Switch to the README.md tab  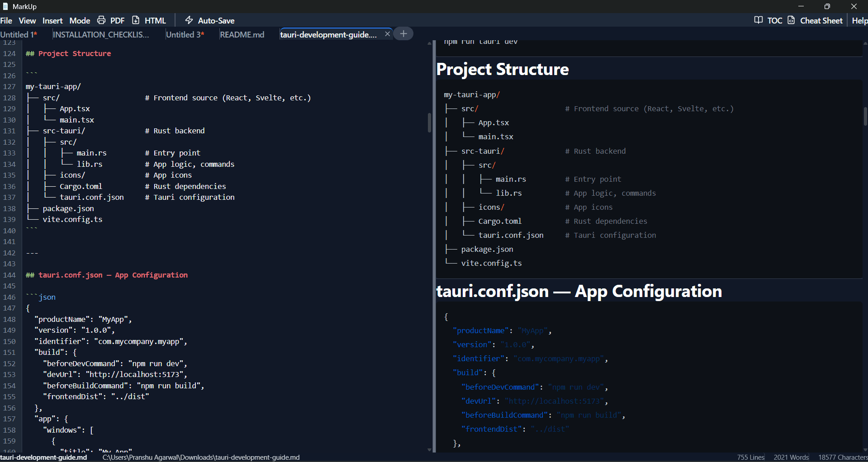242,34
